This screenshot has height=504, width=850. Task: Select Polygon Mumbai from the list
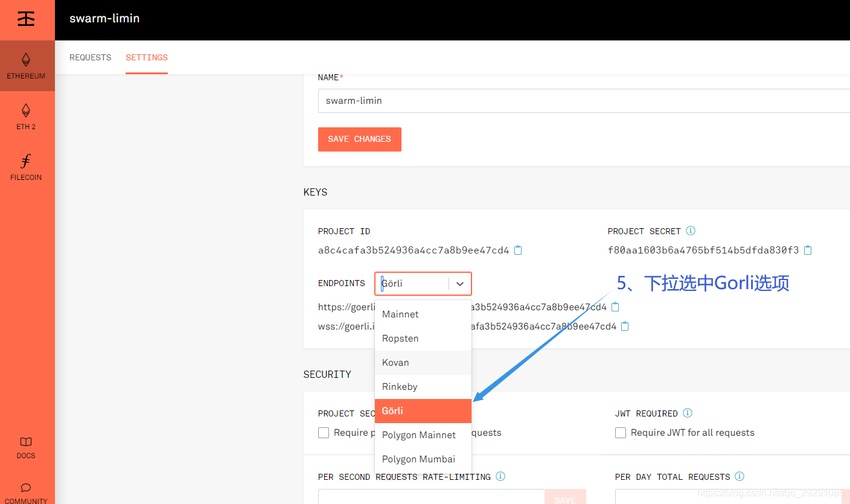pos(423,459)
